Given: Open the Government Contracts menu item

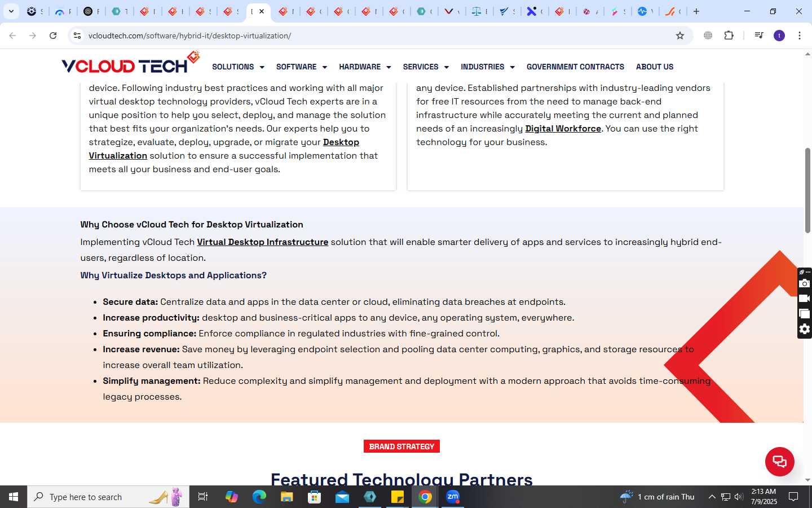Looking at the screenshot, I should click(x=575, y=67).
